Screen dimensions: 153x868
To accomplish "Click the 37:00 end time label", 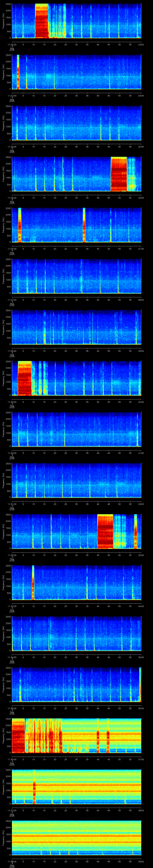I will [x=141, y=760].
